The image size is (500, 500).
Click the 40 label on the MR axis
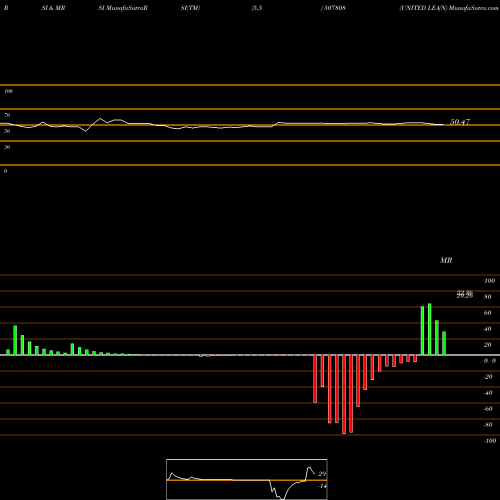click(488, 329)
